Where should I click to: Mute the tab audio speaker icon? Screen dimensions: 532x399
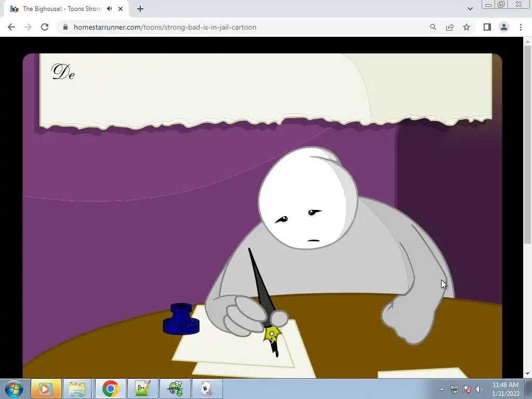(109, 9)
